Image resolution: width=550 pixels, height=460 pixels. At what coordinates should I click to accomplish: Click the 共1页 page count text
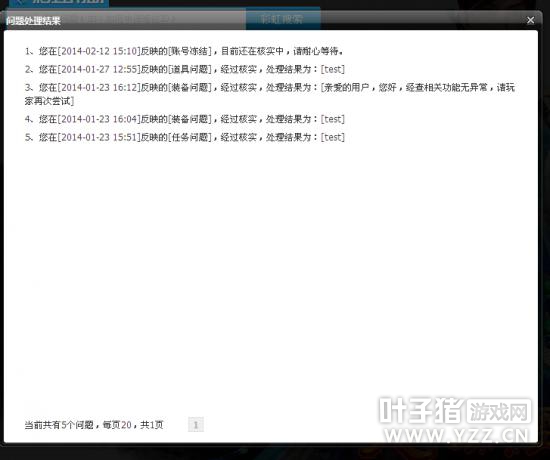[152, 425]
